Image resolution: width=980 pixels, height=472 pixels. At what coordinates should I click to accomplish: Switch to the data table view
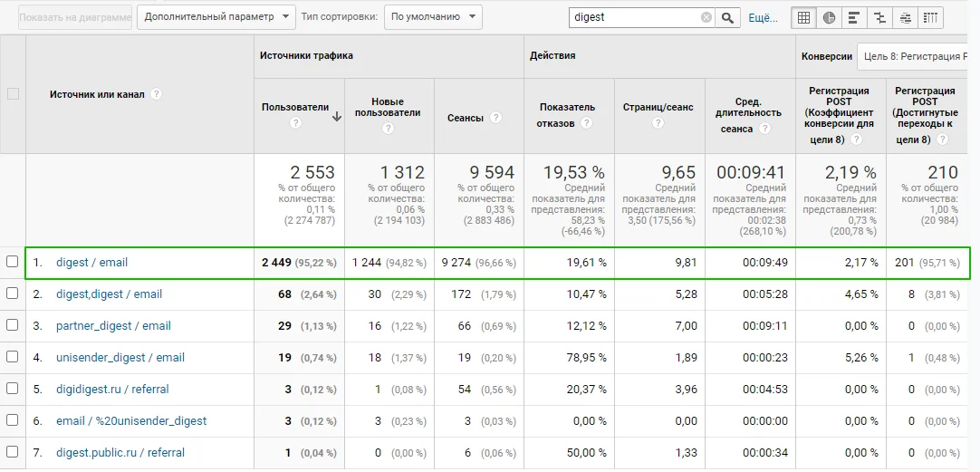pyautogui.click(x=803, y=17)
